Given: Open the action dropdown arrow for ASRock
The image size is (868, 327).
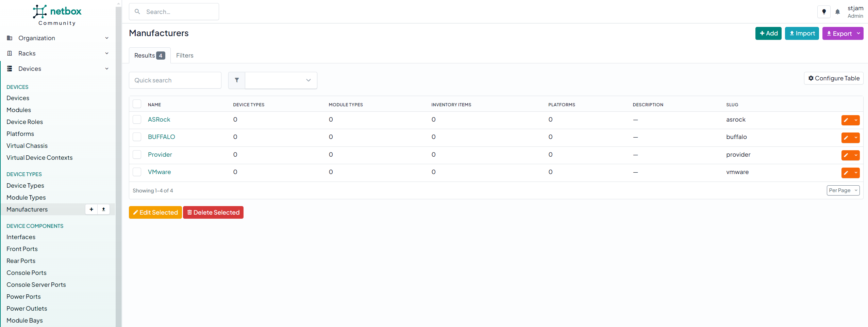Looking at the screenshot, I should (x=856, y=120).
